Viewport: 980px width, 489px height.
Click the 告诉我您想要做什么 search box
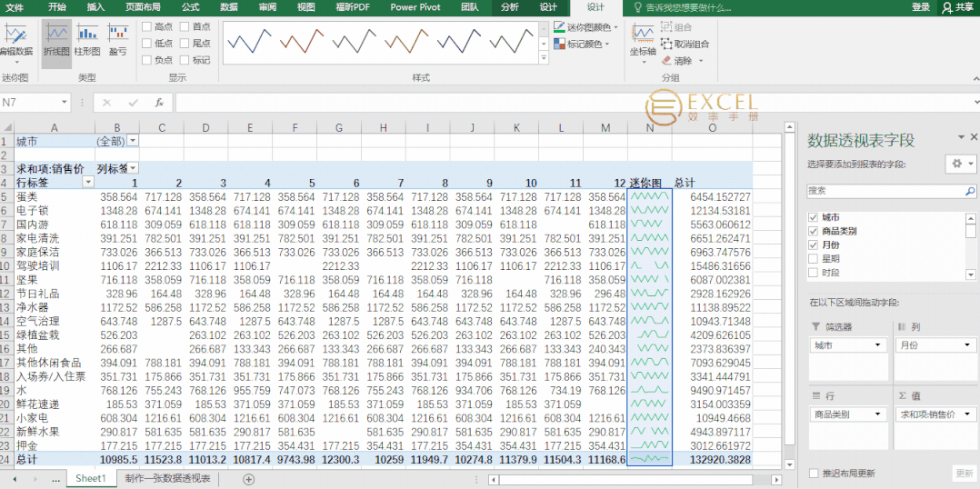pyautogui.click(x=683, y=7)
